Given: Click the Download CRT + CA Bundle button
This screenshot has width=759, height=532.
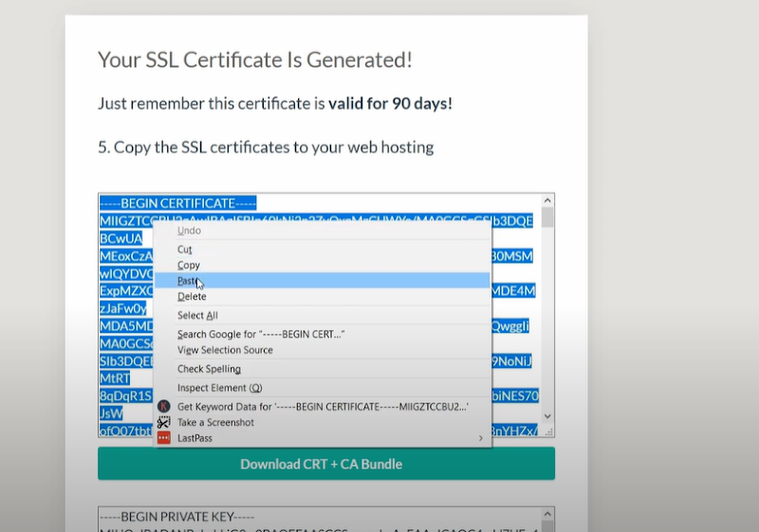Looking at the screenshot, I should (x=326, y=464).
